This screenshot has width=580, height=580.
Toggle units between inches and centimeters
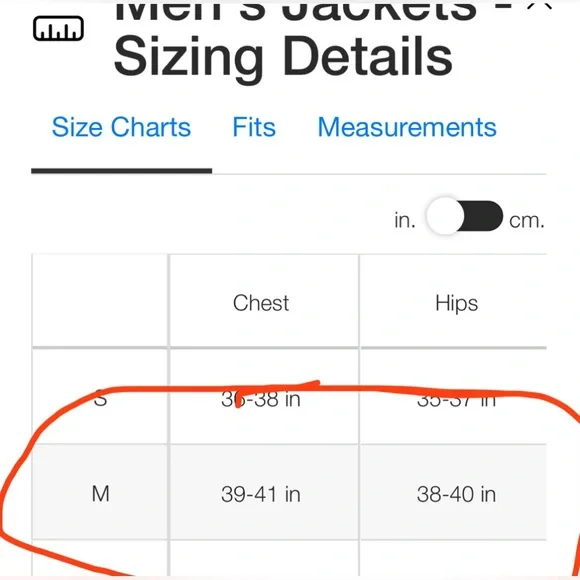pos(464,216)
